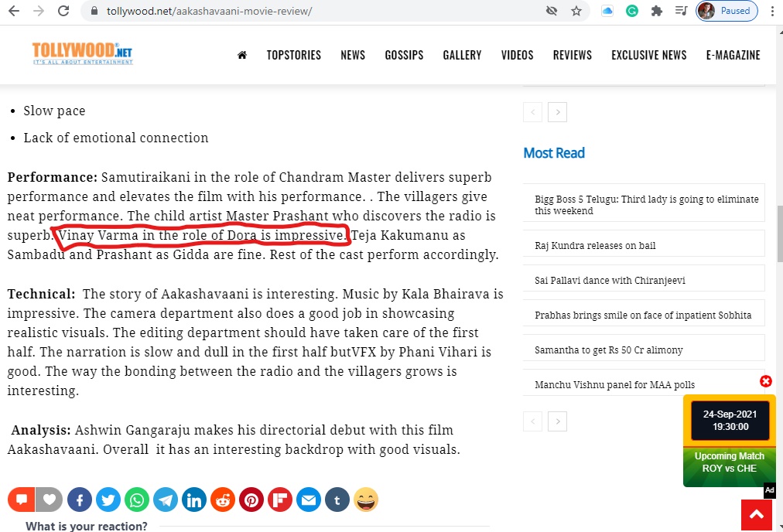Reload the page with the refresh icon

click(x=63, y=11)
